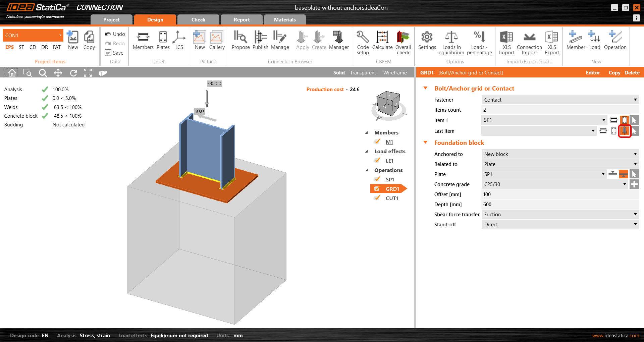Open the Report tab
644x342 pixels.
[x=241, y=20]
